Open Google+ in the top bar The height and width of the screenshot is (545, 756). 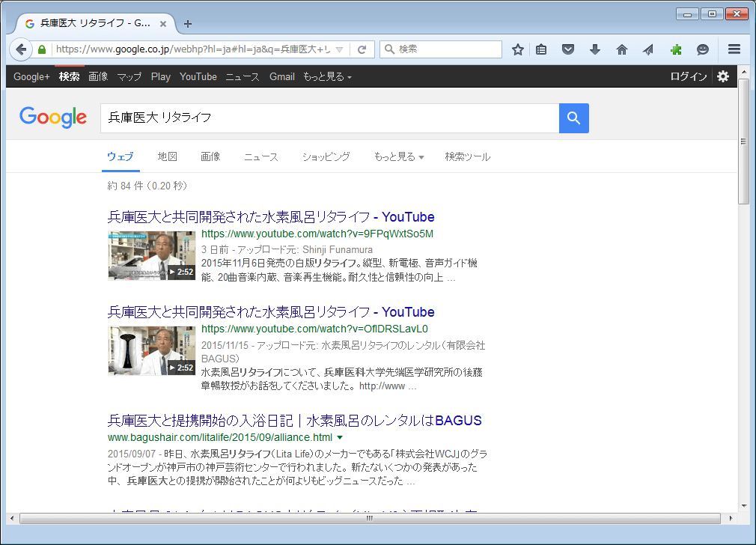pos(31,76)
